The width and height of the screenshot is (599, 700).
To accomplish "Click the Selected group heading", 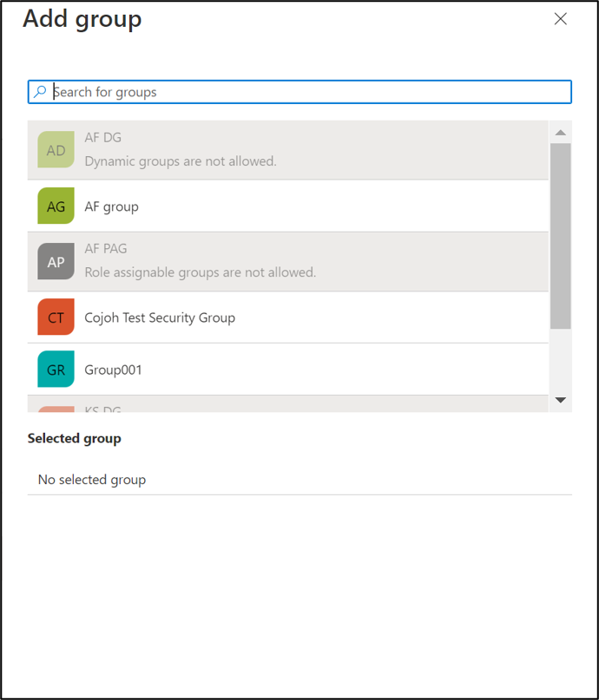I will tap(74, 438).
